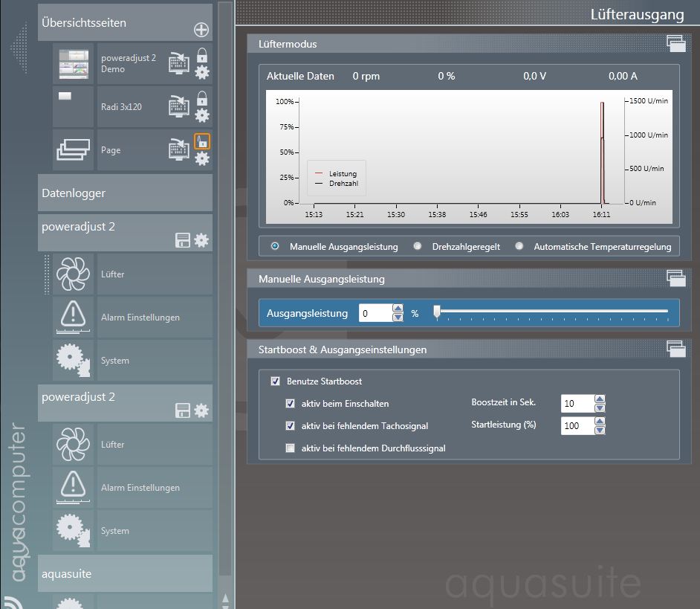Viewport: 700px width, 609px height.
Task: Click the lock icon for poweradjust 2 Demo
Action: (202, 55)
